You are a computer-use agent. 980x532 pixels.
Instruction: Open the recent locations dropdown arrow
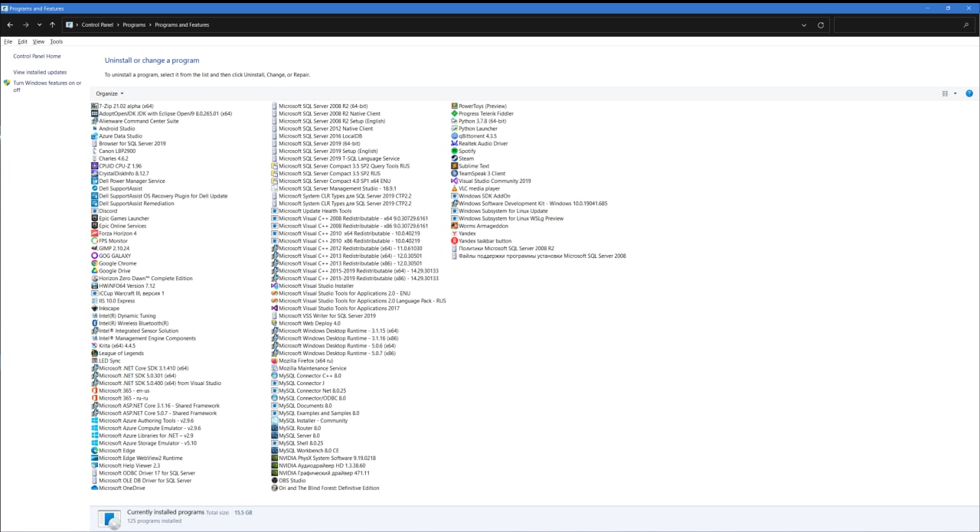[39, 25]
